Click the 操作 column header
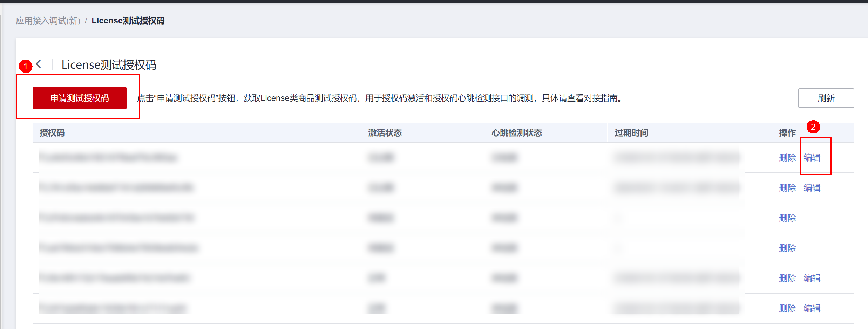This screenshot has width=868, height=329. (x=787, y=133)
